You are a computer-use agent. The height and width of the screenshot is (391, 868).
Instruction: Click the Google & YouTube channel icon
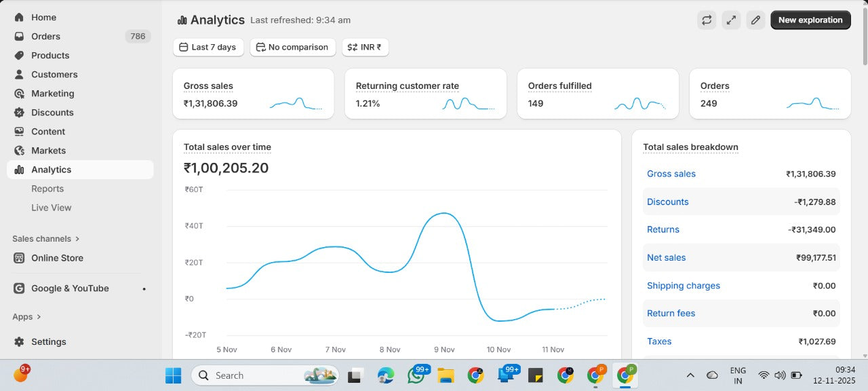pyautogui.click(x=19, y=288)
